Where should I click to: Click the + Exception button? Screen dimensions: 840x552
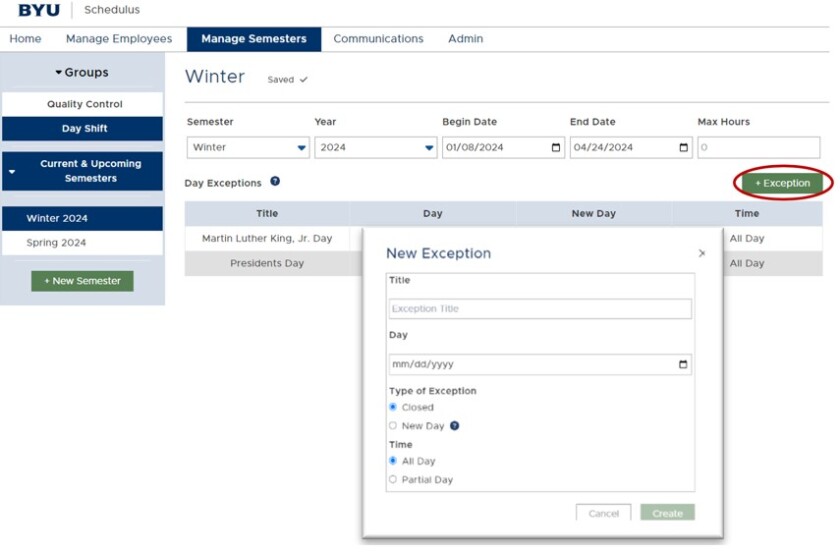(782, 184)
